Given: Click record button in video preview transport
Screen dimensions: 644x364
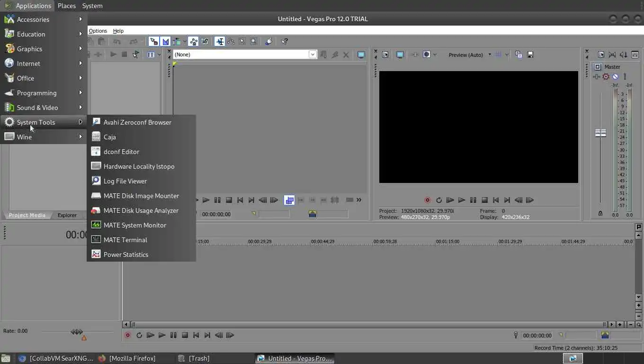Looking at the screenshot, I should coord(428,200).
